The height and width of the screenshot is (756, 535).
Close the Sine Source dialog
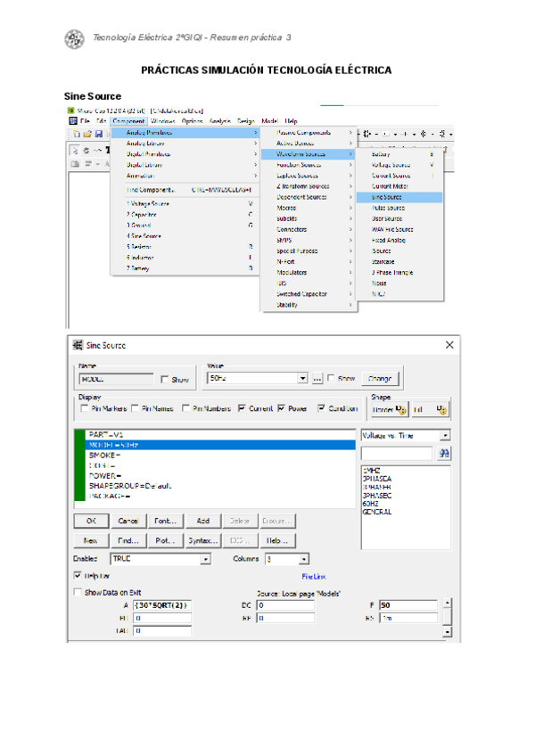click(x=449, y=345)
